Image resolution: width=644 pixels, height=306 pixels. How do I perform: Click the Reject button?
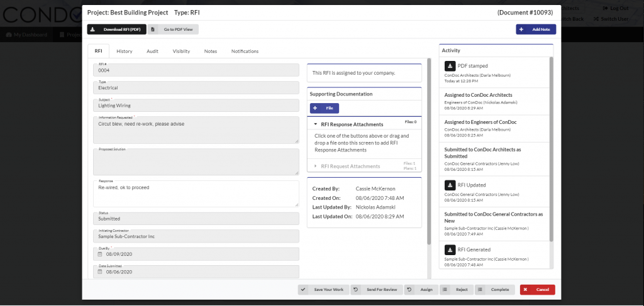pos(457,290)
